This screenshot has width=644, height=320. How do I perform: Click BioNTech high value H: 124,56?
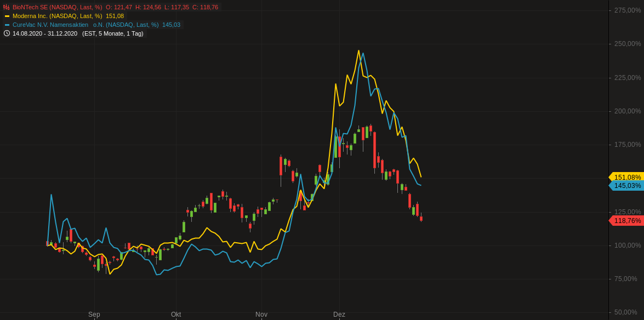149,7
